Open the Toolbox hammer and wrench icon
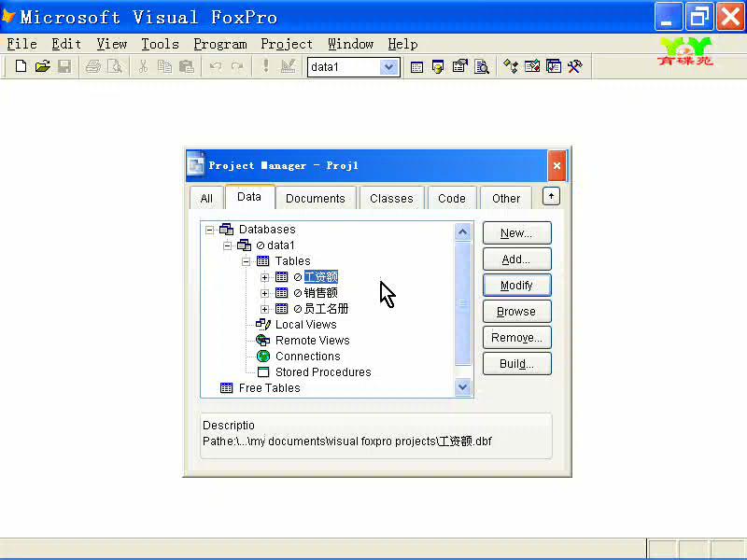 point(575,66)
